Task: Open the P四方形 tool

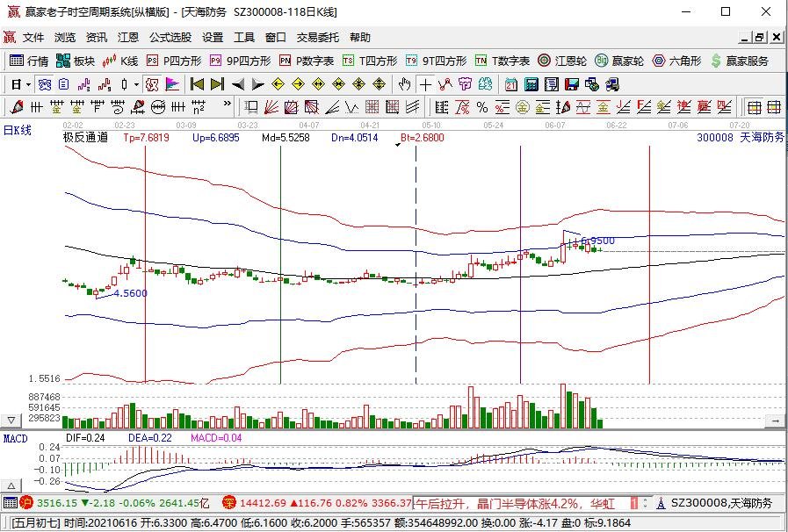Action: tap(174, 61)
